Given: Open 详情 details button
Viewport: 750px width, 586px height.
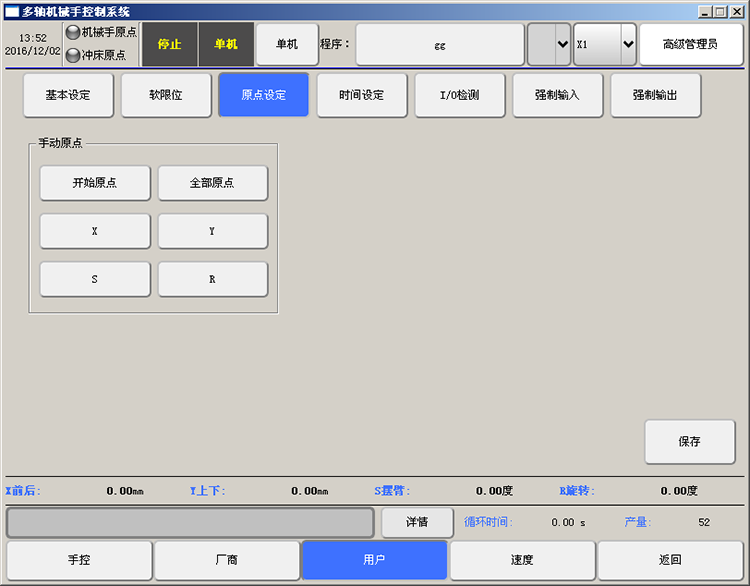Looking at the screenshot, I should [417, 522].
